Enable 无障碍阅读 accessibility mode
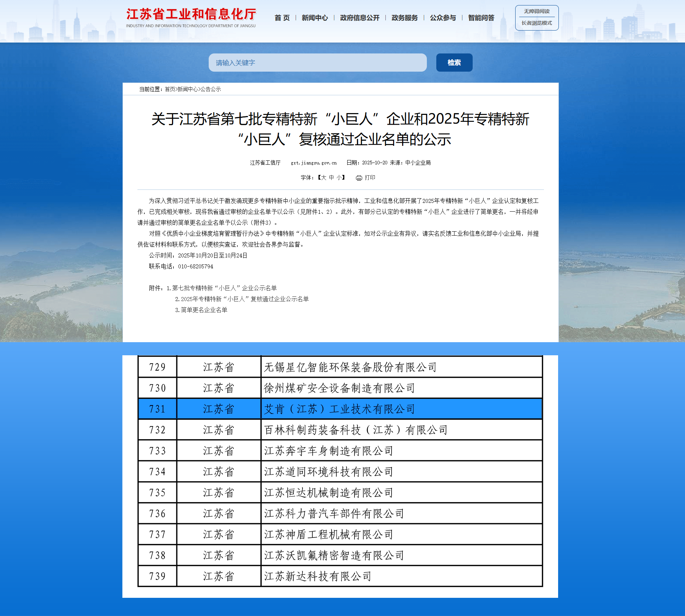Image resolution: width=685 pixels, height=616 pixels. pos(536,11)
